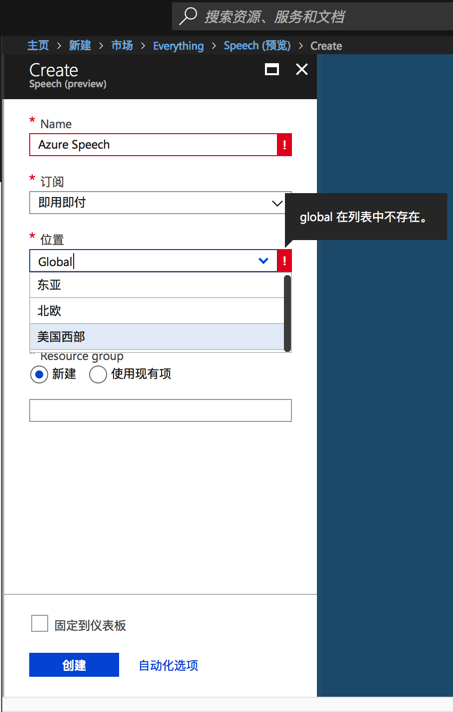Maximize the Create blade
453x712 pixels.
[272, 69]
